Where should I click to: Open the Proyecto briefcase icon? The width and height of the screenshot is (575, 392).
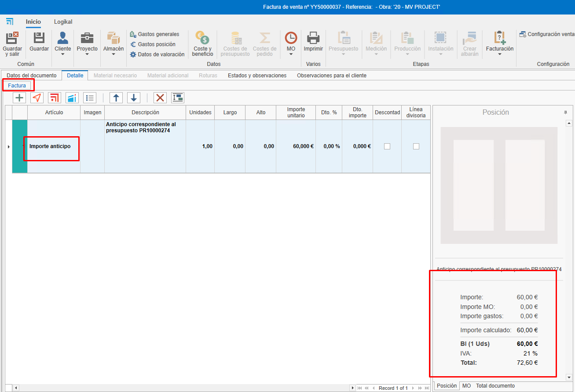coord(87,38)
